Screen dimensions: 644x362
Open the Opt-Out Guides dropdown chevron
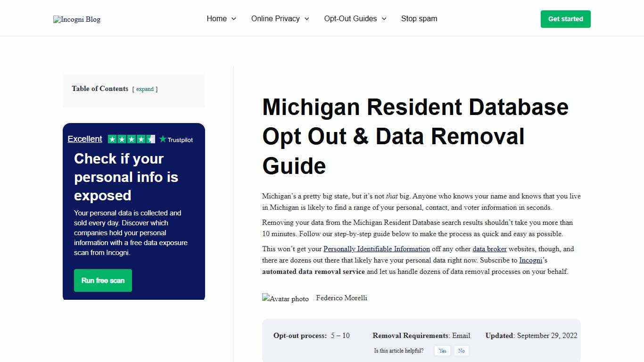tap(385, 19)
